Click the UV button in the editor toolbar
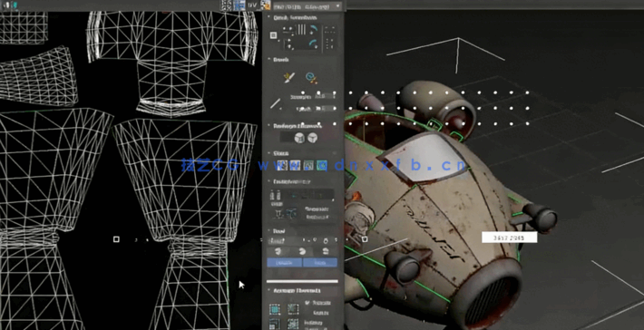644x330 pixels. (252, 5)
